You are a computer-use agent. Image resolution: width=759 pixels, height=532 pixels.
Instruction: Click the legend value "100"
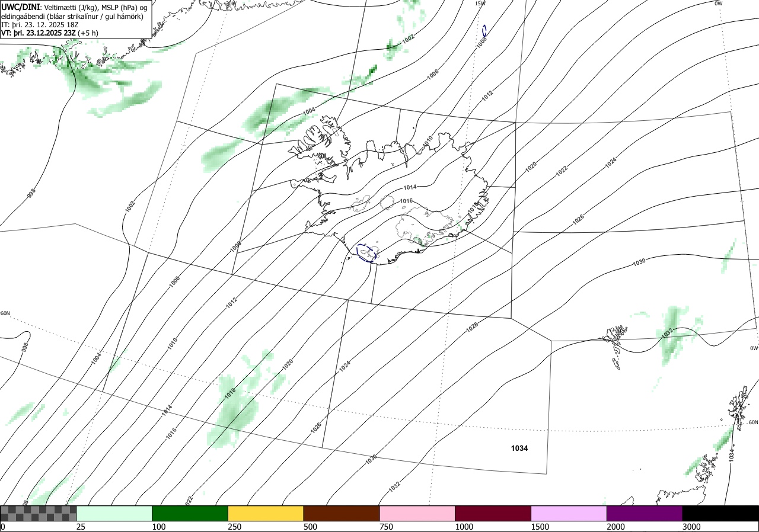(x=159, y=527)
